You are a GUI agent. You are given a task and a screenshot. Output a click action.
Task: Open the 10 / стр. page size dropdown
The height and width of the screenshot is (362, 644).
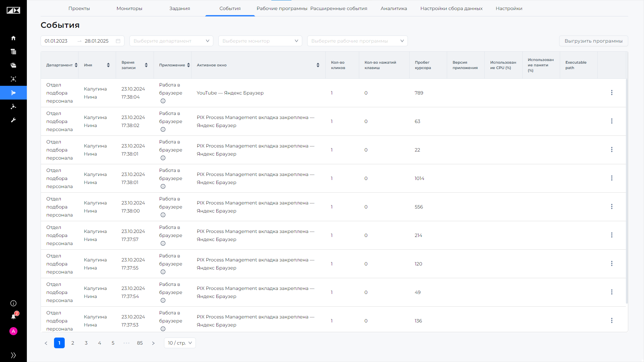(x=180, y=343)
